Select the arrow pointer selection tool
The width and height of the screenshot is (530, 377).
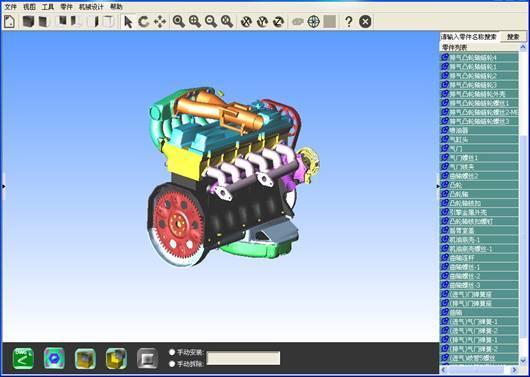point(128,22)
